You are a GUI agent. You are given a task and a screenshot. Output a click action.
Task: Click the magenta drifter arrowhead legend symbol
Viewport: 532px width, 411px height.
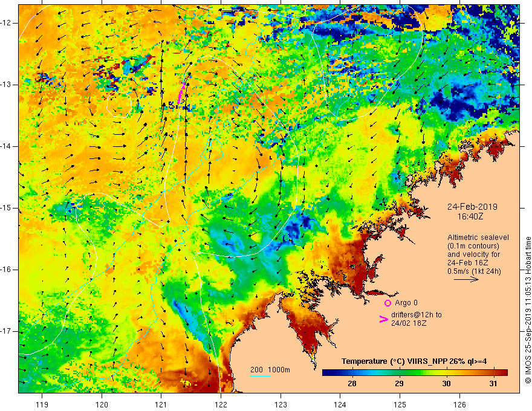[x=383, y=319]
